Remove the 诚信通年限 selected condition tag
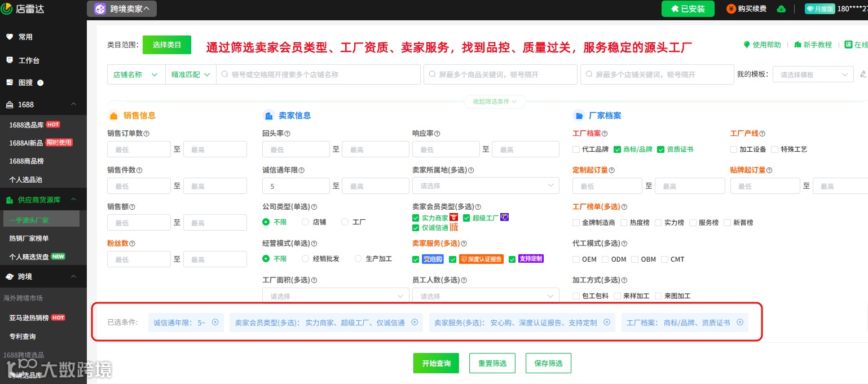Viewport: 868px width, 384px height. [x=215, y=322]
